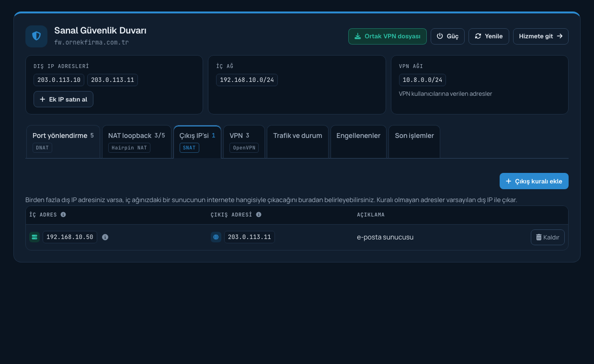Viewport: 594px width, 364px height.
Task: Open the VPN tab
Action: tap(244, 142)
